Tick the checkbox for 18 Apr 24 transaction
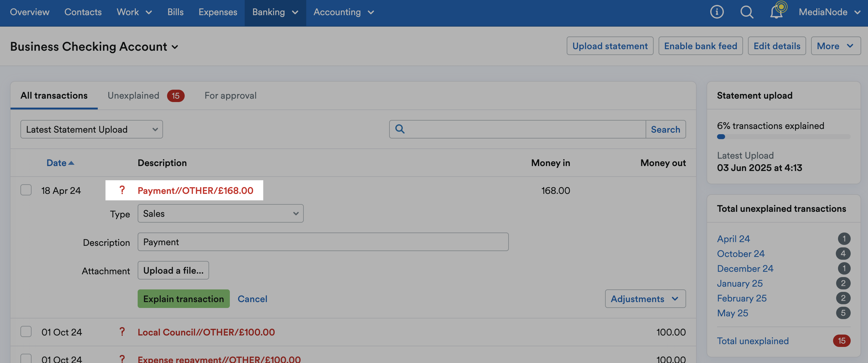The height and width of the screenshot is (363, 868). (x=26, y=190)
